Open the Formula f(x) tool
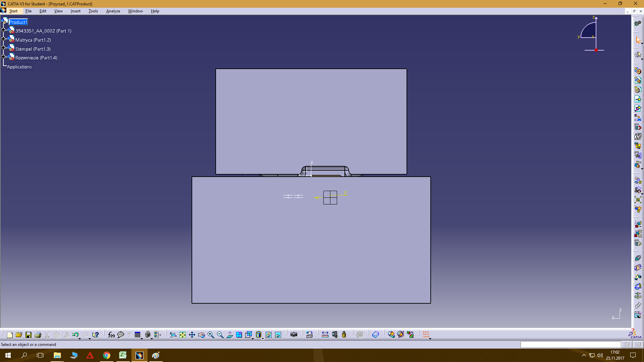The image size is (644, 362). tap(111, 335)
